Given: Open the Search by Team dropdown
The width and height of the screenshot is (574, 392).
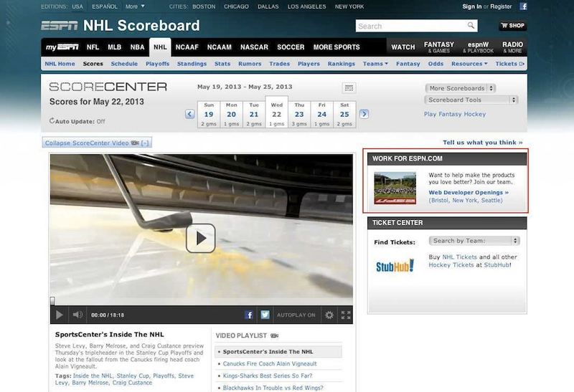Looking at the screenshot, I should [474, 241].
